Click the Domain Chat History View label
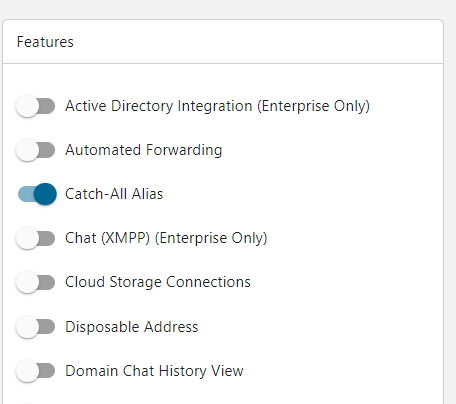Image resolution: width=456 pixels, height=404 pixels. pyautogui.click(x=154, y=371)
